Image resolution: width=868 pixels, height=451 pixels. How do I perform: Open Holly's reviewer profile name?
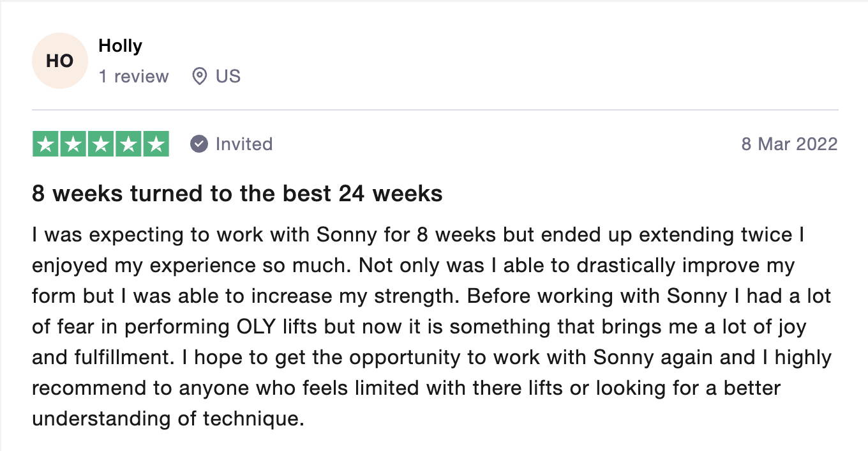(121, 46)
